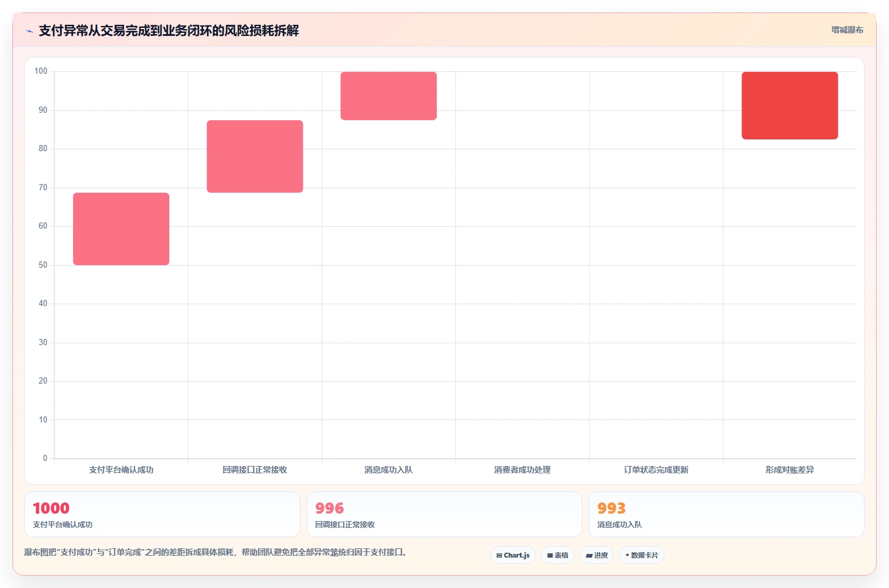Click the 形成对账差异 x-axis label
The width and height of the screenshot is (889, 588).
(x=790, y=470)
